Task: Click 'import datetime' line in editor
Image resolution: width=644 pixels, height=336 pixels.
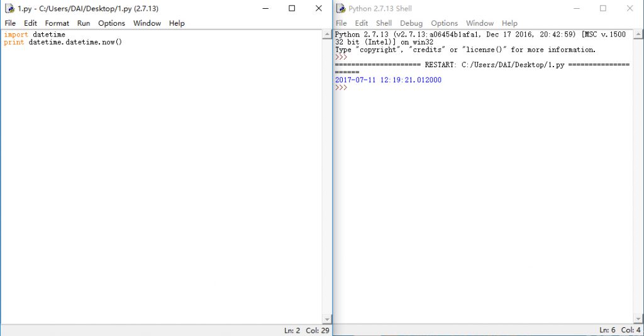Action: [35, 35]
